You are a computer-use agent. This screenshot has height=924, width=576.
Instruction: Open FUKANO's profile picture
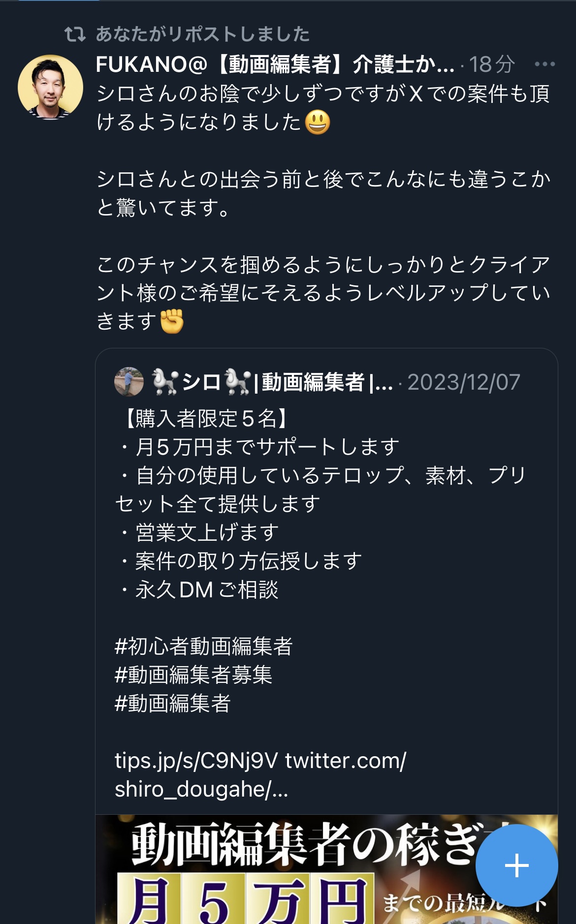point(50,87)
